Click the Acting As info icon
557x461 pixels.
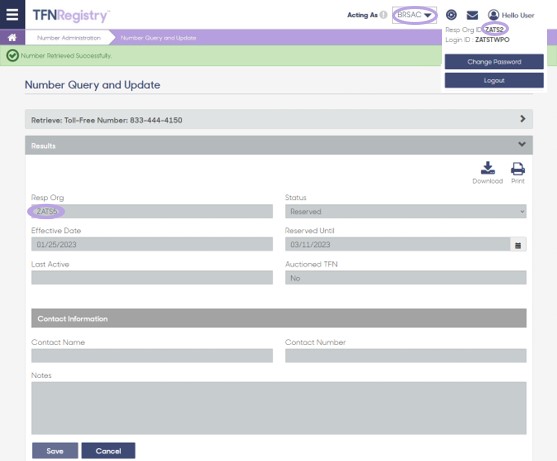pyautogui.click(x=383, y=15)
